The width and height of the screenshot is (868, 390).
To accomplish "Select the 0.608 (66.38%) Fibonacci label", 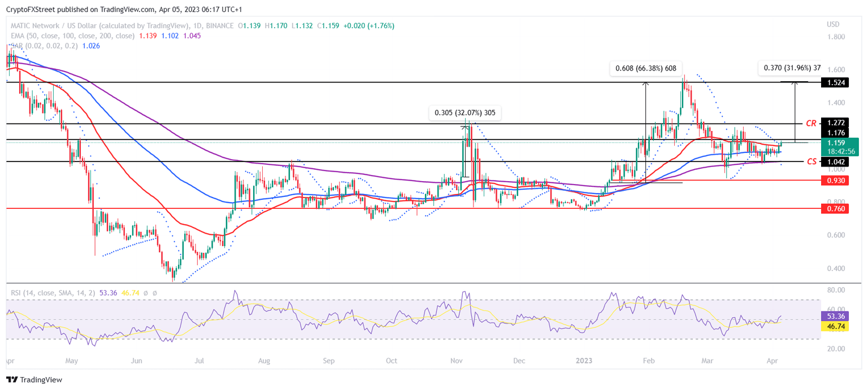I will point(646,68).
